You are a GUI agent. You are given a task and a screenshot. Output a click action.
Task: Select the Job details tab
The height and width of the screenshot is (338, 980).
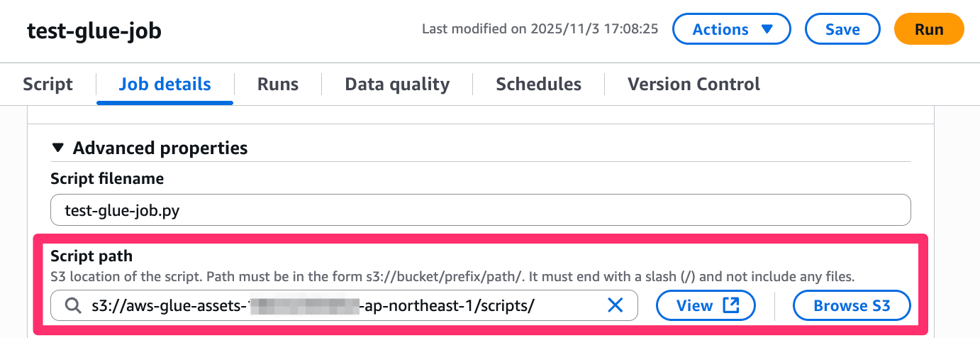coord(165,84)
